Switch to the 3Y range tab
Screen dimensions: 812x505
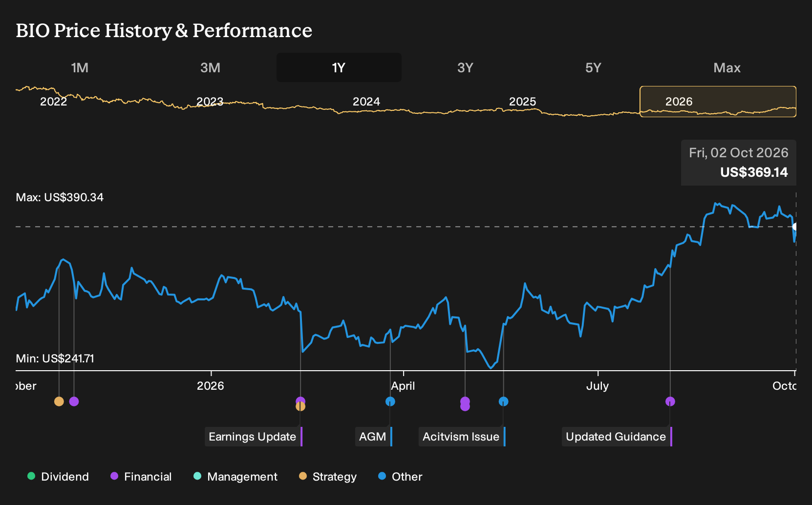point(465,67)
